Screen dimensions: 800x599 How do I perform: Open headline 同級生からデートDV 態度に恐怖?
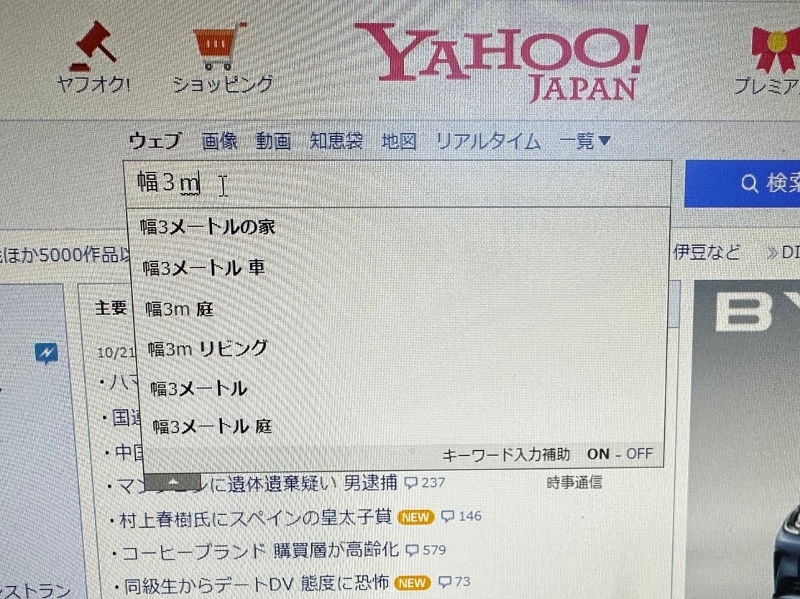[x=257, y=583]
